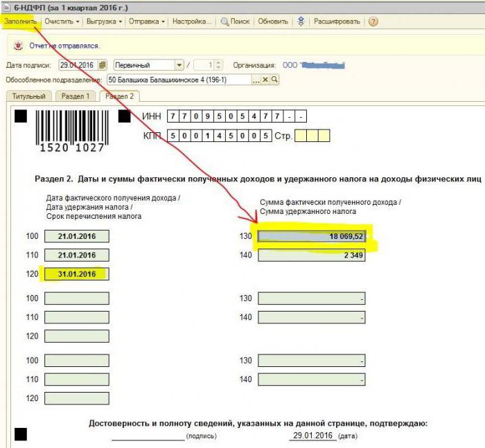Click the Настройка... toolbar button
This screenshot has height=448, width=485.
point(191,21)
